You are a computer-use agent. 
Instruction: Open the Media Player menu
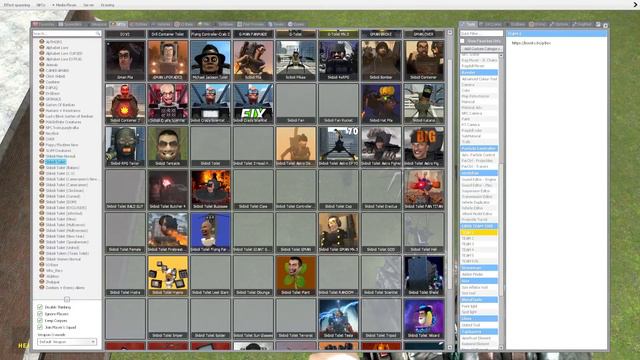64,5
